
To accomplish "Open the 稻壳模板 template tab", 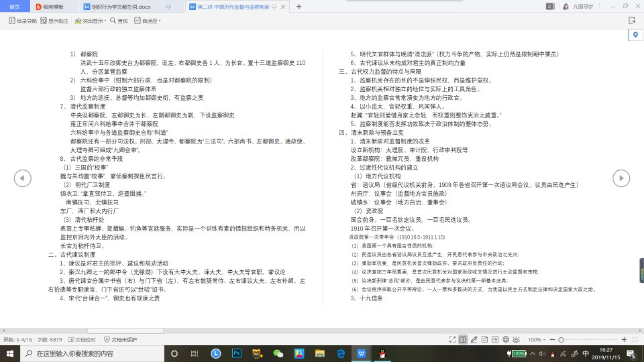I will (50, 7).
